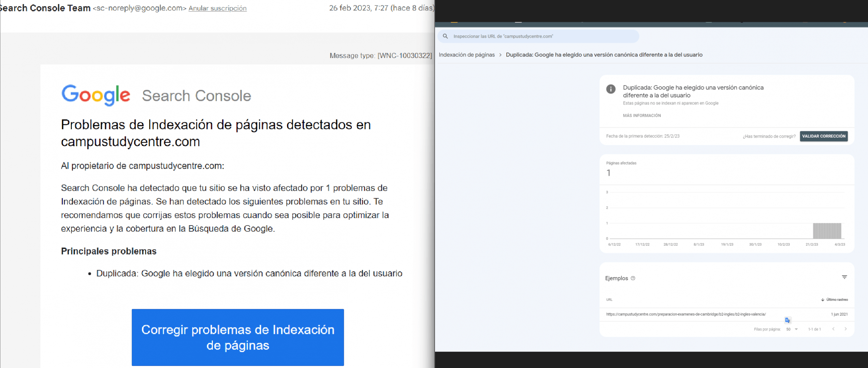Open the Indexación de páginas breadcrumb
The width and height of the screenshot is (868, 368).
tap(466, 55)
